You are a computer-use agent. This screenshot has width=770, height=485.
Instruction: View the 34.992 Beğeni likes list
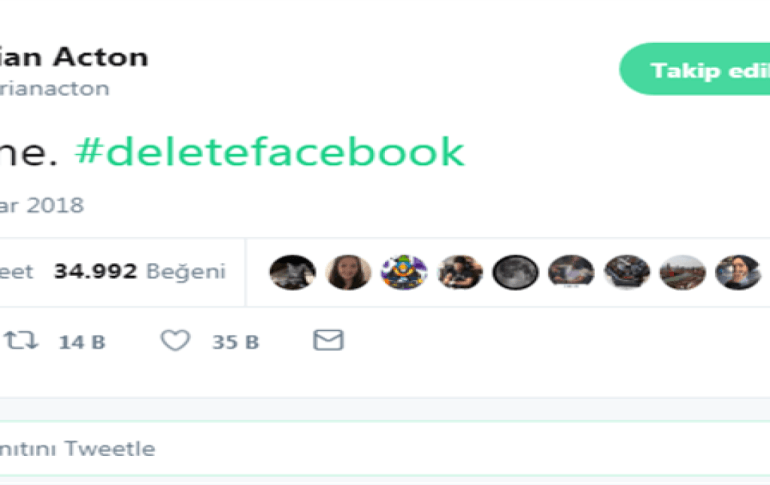pos(140,272)
